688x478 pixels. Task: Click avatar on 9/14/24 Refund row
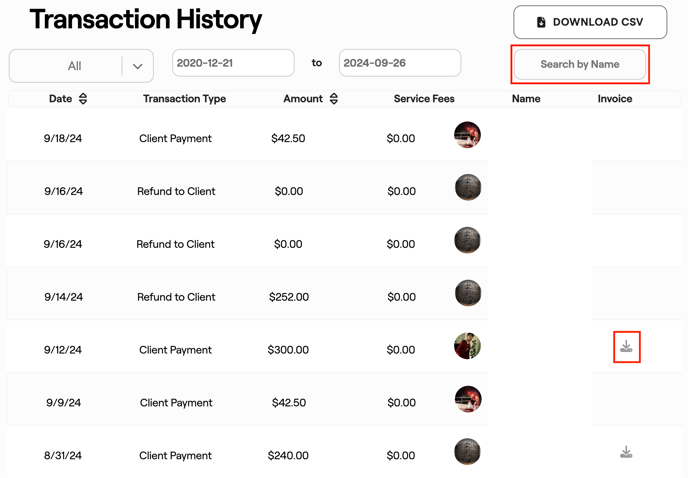coord(467,294)
